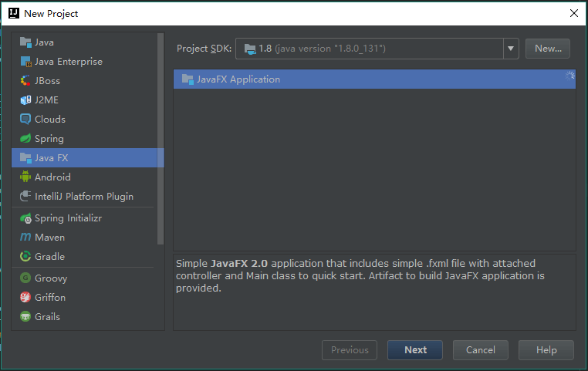Click the Java Enterprise icon
Image resolution: width=588 pixels, height=371 pixels.
(x=25, y=62)
